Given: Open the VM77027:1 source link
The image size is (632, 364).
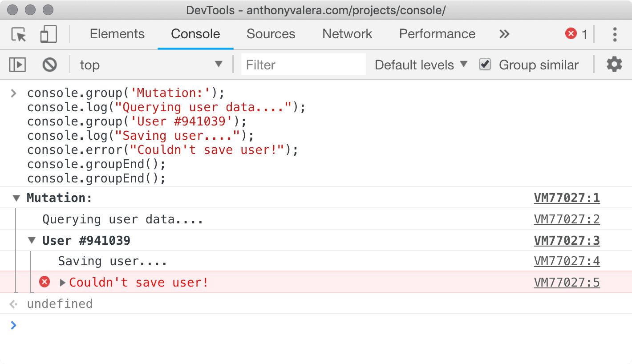Looking at the screenshot, I should [567, 198].
